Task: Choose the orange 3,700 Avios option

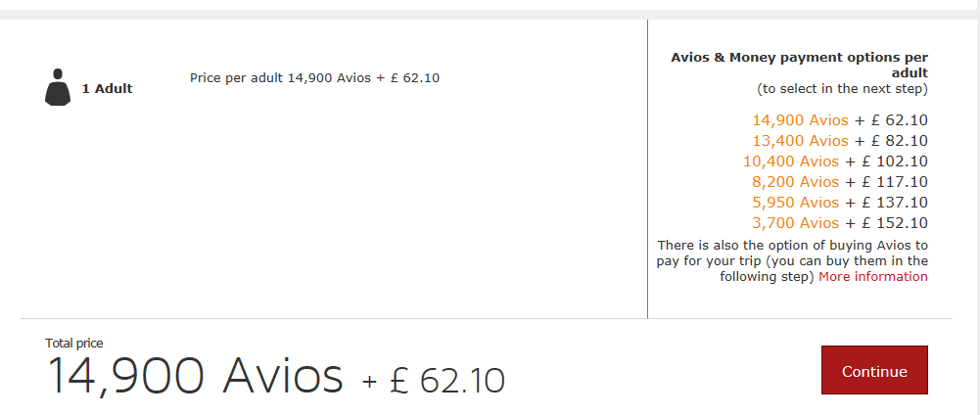Action: [795, 223]
